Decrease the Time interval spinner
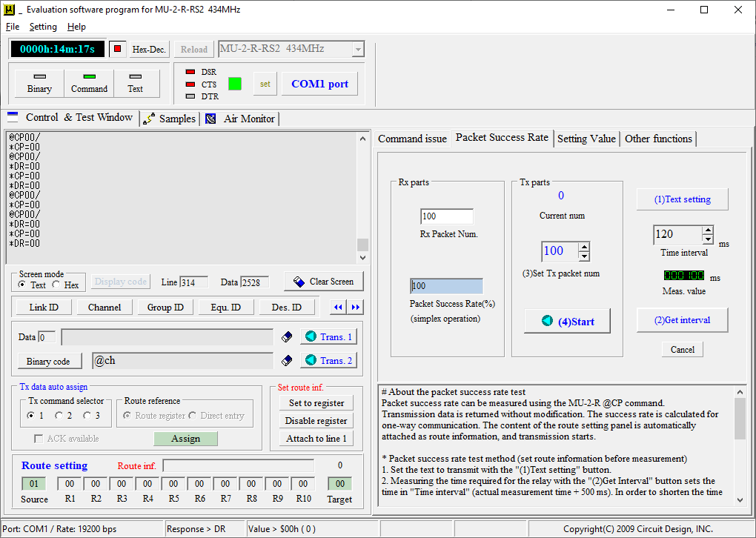Viewport: 756px width, 538px height. 707,239
